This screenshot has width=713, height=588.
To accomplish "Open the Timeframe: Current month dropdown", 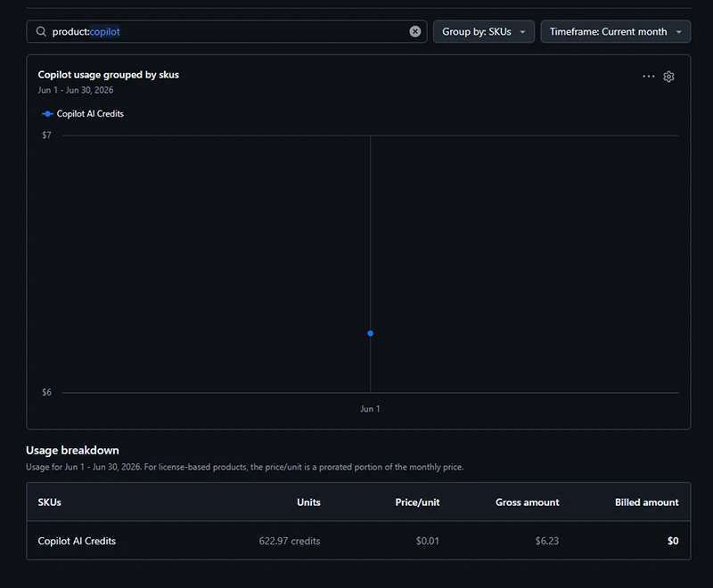I will [615, 31].
